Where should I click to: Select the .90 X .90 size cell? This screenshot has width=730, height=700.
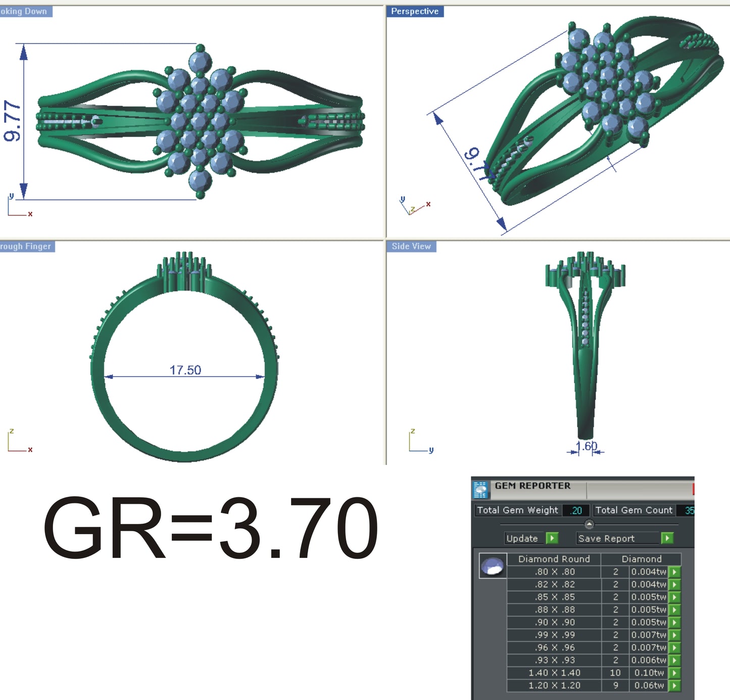[554, 622]
